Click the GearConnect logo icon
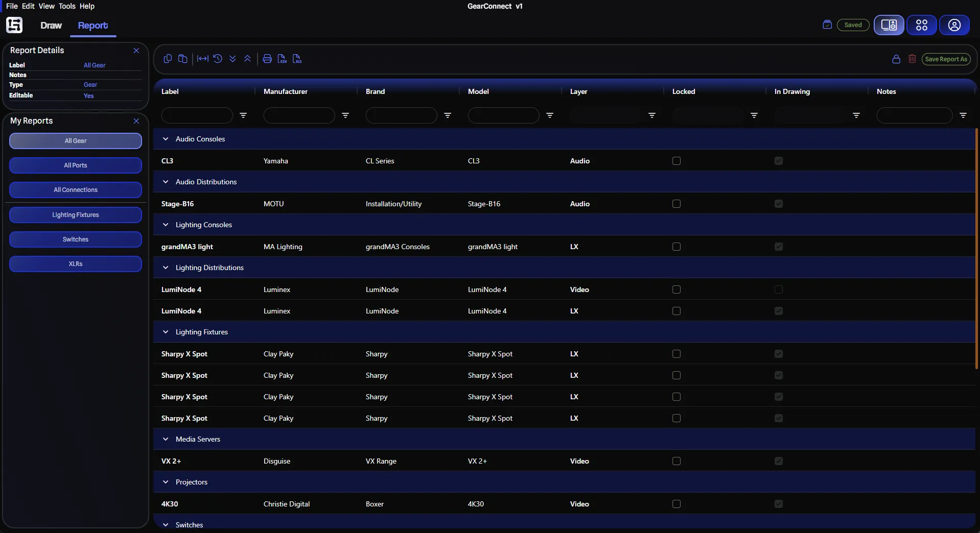Viewport: 980px width, 533px height. pos(14,25)
